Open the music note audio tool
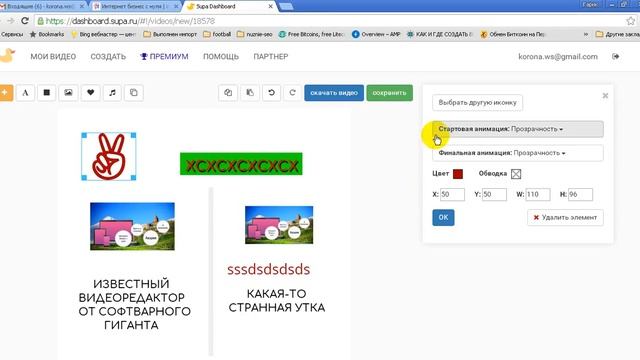Screen dimensions: 640x360 pos(112,93)
